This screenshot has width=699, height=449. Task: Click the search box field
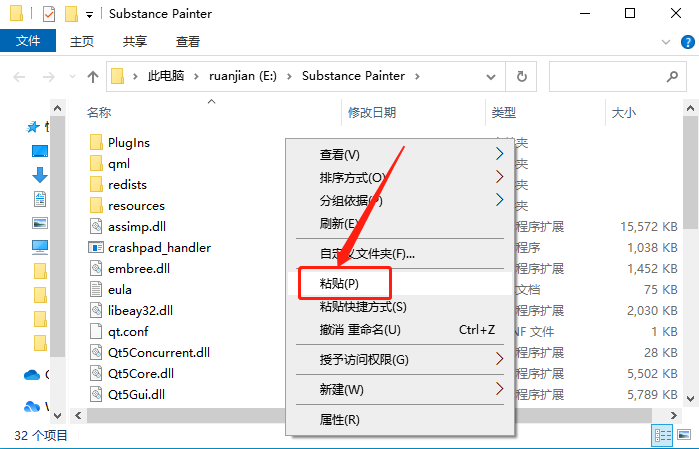coord(617,77)
